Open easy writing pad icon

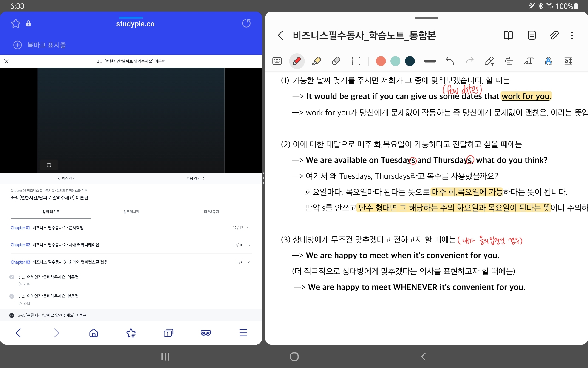(568, 61)
